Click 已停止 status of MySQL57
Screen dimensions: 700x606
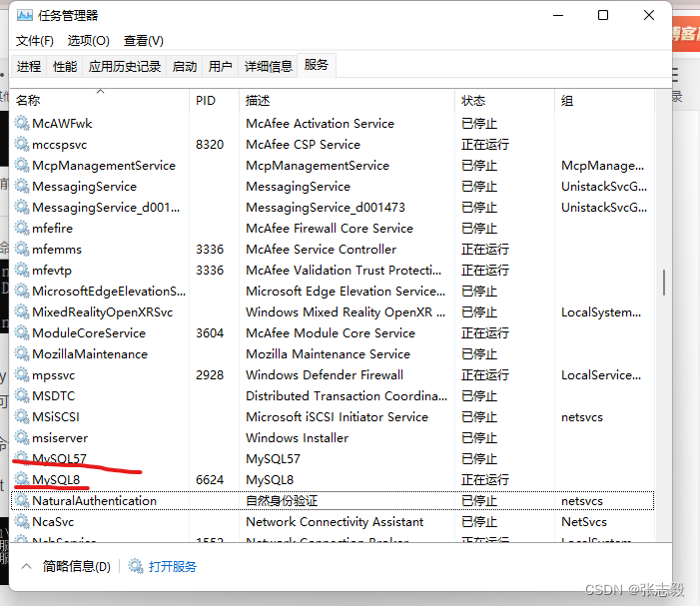click(479, 458)
